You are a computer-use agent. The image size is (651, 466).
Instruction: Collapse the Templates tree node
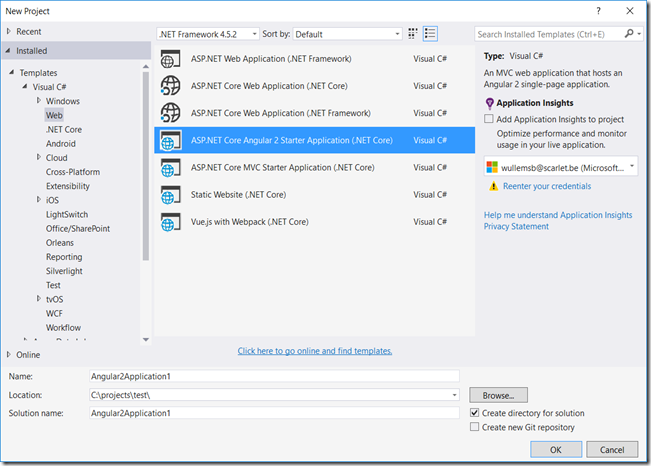[x=12, y=72]
